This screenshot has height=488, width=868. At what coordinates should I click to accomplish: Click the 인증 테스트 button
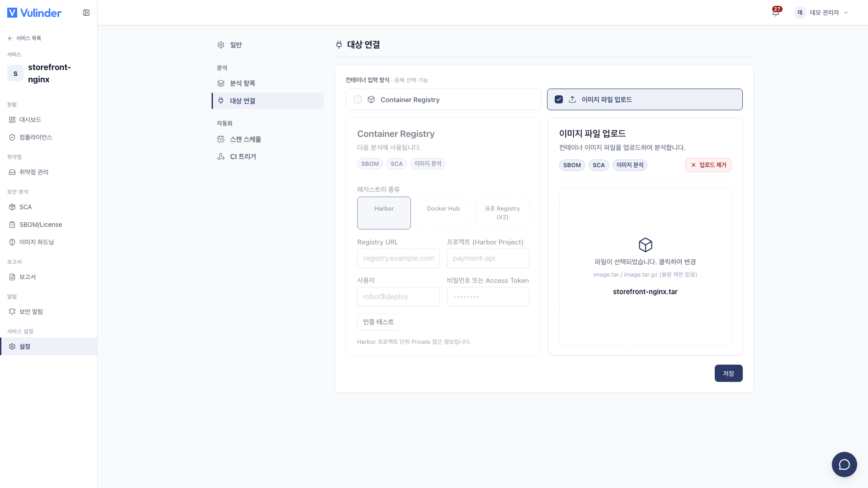tap(378, 322)
